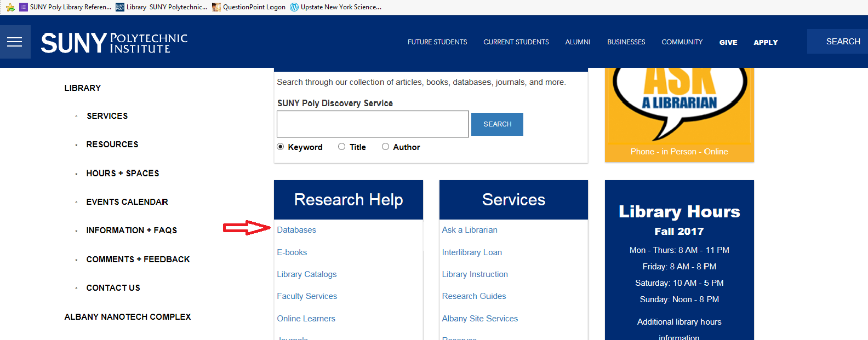Viewport: 868px width, 340px height.
Task: Open HOURS + SPACES in sidebar
Action: pyautogui.click(x=123, y=173)
